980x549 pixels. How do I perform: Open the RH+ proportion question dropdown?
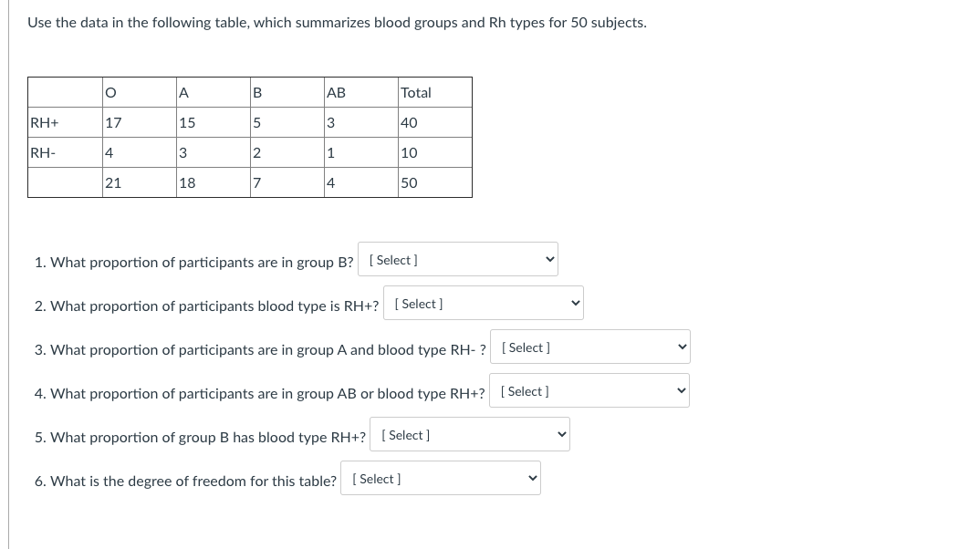tap(483, 304)
